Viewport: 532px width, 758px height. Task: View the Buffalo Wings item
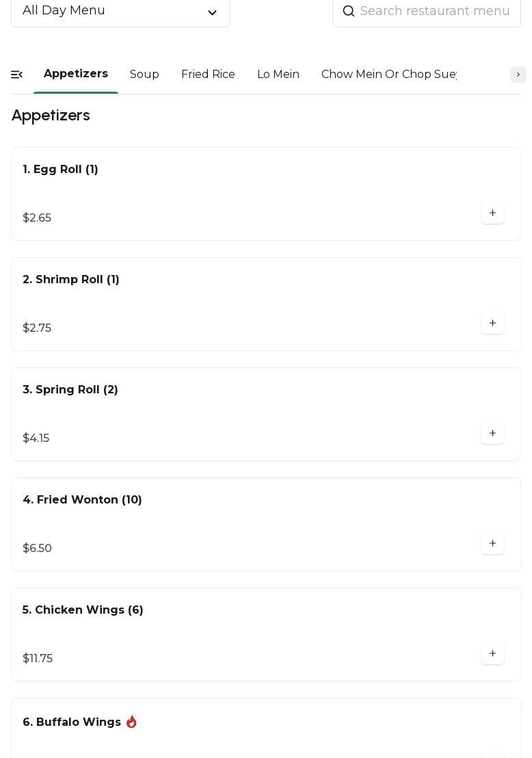coord(72,722)
